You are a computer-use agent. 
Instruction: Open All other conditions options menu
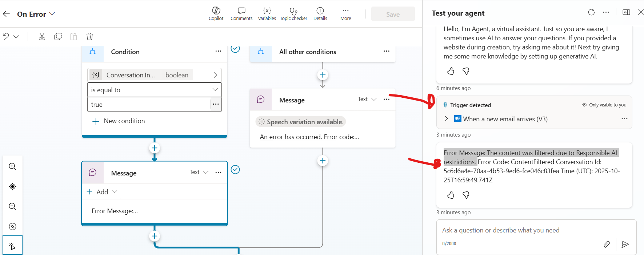point(386,51)
